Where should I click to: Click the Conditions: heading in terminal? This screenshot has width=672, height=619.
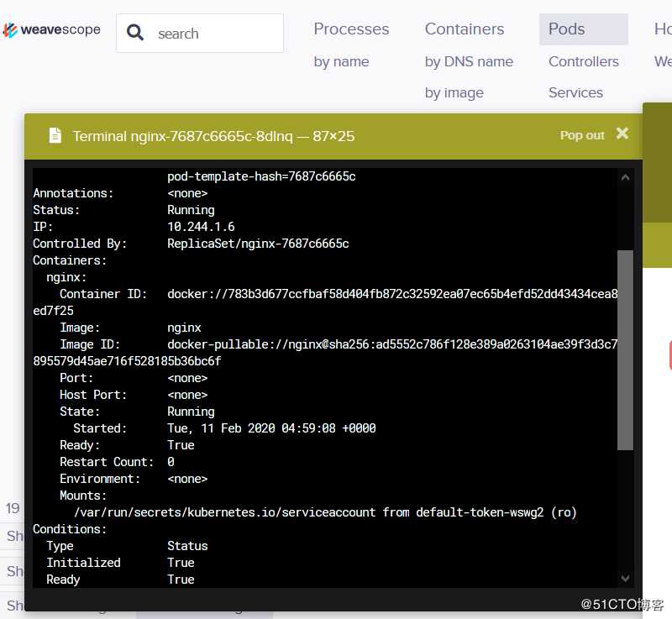coord(70,529)
